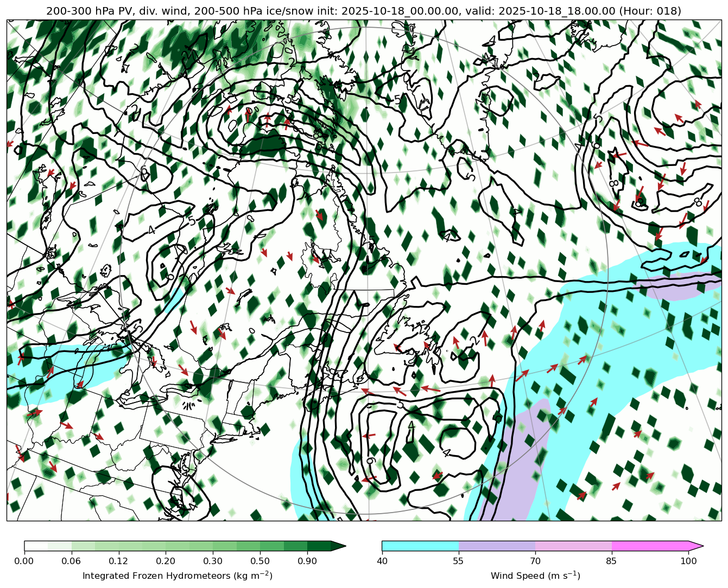Click dark green arrow tip of hydrometeor colorbar
Viewport: 728px width, 588px height.
[x=338, y=546]
